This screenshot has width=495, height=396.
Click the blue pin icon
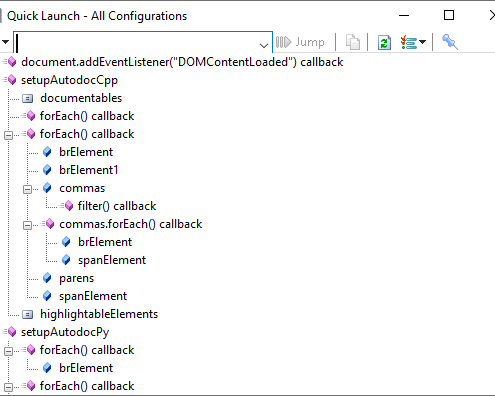(450, 42)
